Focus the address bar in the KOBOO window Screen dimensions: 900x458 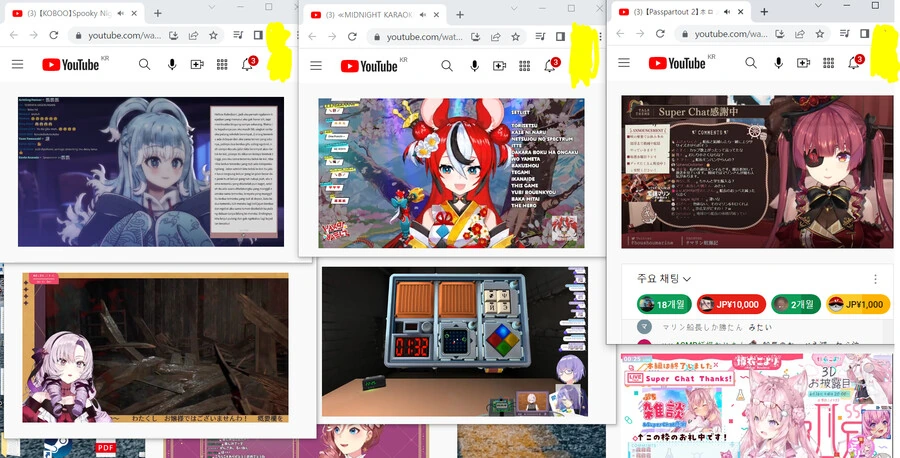pos(124,35)
